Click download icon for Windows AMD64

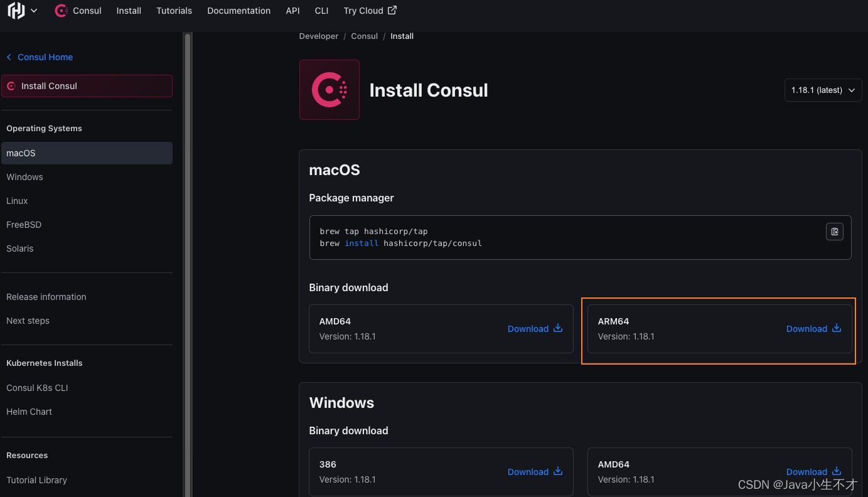(x=837, y=471)
